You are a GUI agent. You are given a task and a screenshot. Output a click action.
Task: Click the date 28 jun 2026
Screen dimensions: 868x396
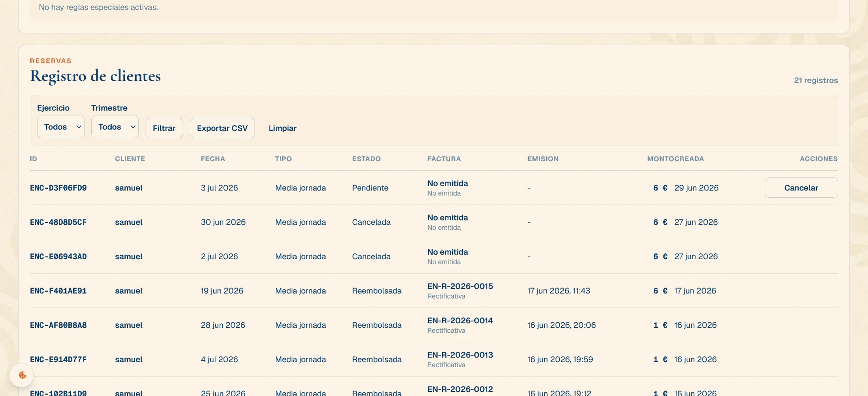223,325
